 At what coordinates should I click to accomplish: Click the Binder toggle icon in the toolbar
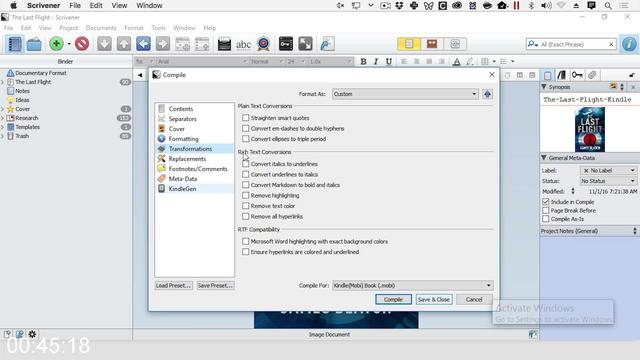click(15, 44)
